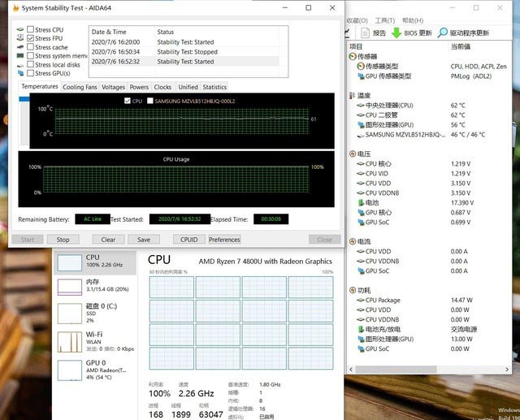Check SAMSUNG MZVLB512HBJQ in graph legend
Screen dimensions: 520x420
150,101
